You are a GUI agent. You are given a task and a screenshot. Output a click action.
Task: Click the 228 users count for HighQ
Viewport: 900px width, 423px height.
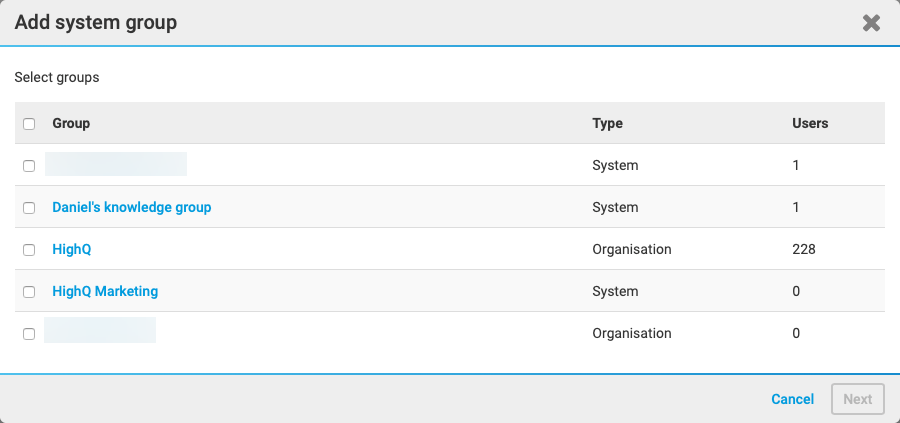click(803, 249)
